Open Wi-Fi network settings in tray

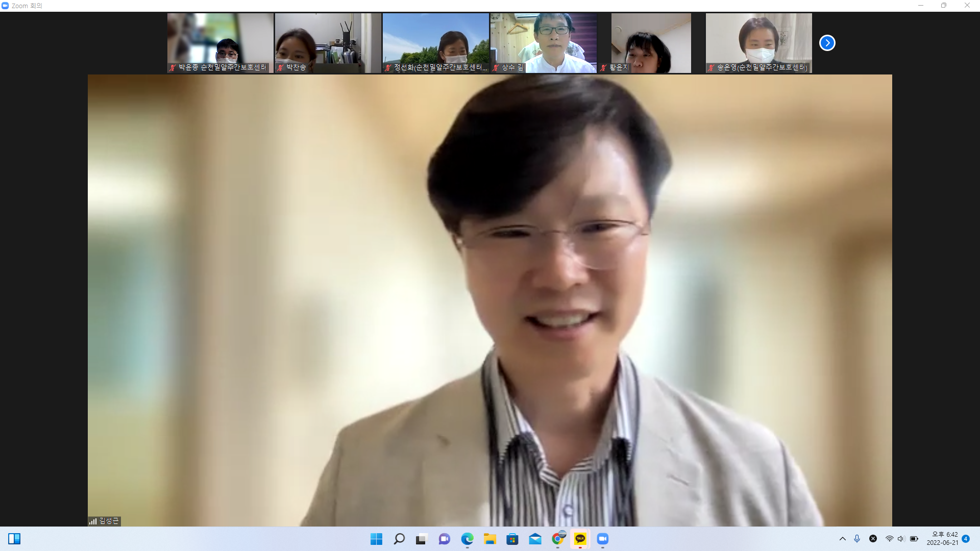click(x=889, y=539)
